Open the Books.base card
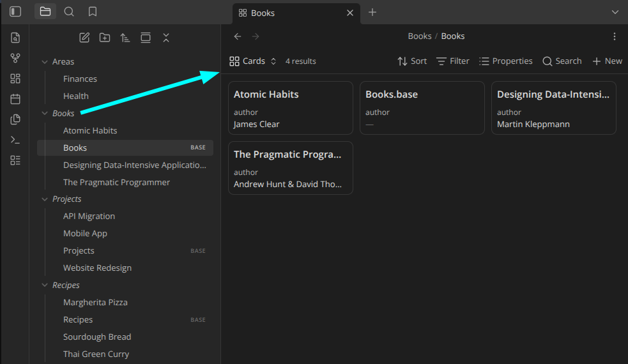Image resolution: width=628 pixels, height=364 pixels. click(x=422, y=108)
